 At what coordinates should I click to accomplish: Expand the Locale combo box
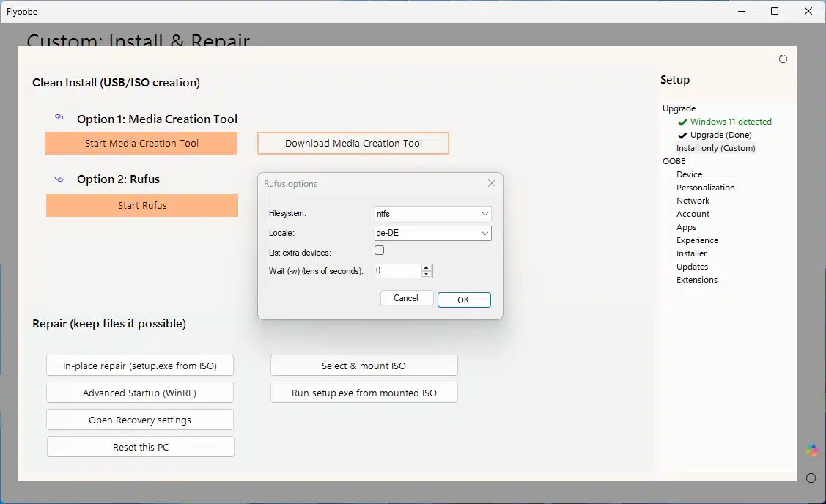(432, 234)
